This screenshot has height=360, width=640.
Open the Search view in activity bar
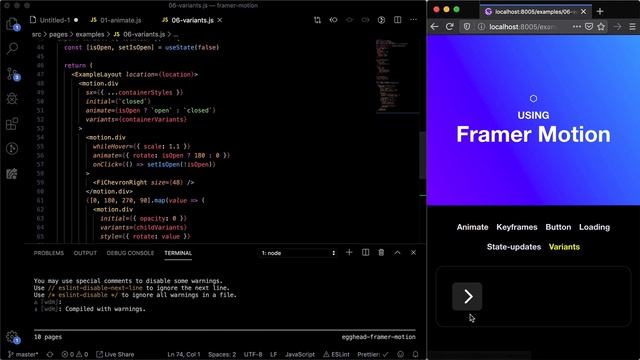pos(12,49)
